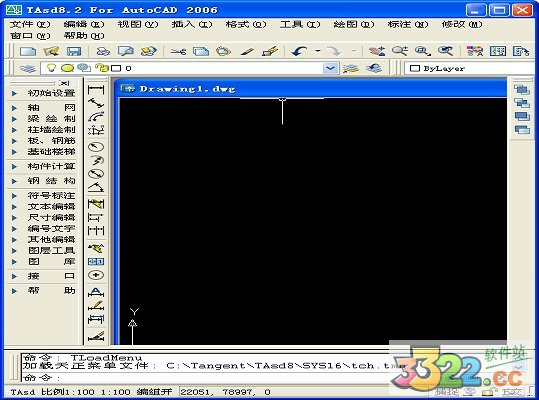Toggle the layer lock icon

[x=101, y=68]
